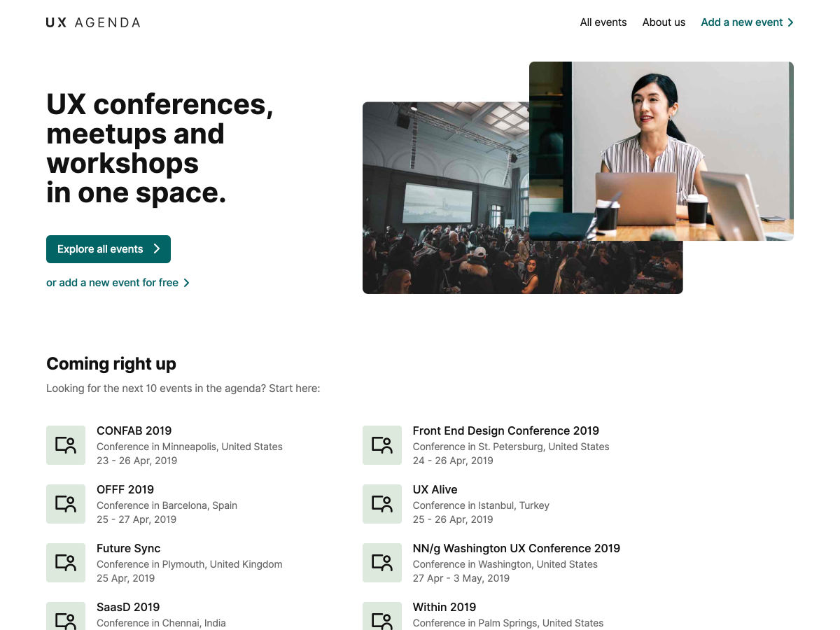The width and height of the screenshot is (840, 630).
Task: Click the Within 2019 conference icon
Action: tap(382, 616)
